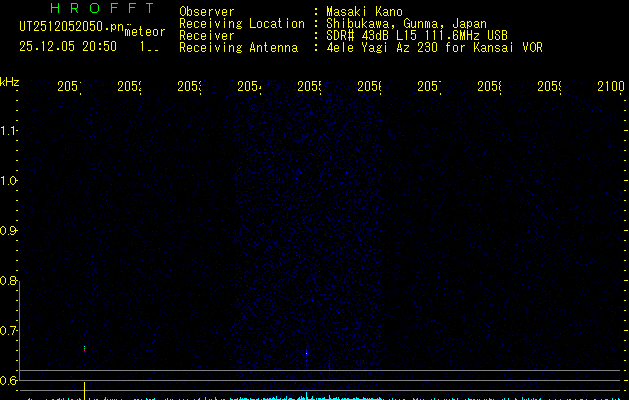Image resolution: width=629 pixels, height=400 pixels.
Task: Click the cyan meteor echo near 2055
Action: [x=306, y=354]
